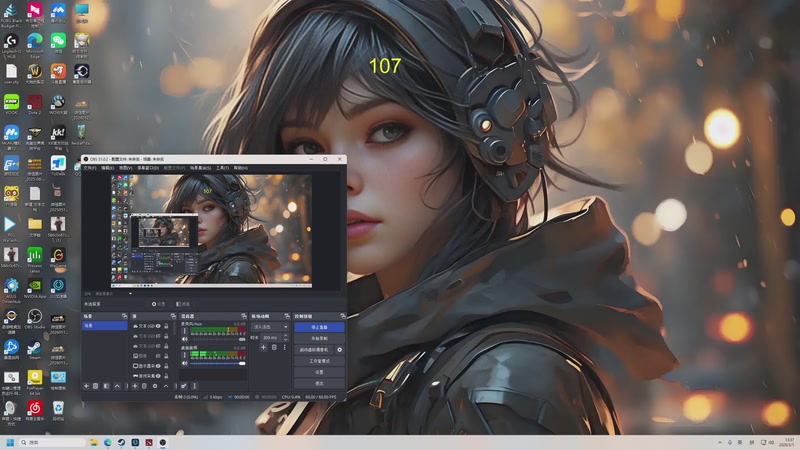Screen dimensions: 800x450
Task: Open NVIDIA App desktop icon
Action: (x=35, y=286)
